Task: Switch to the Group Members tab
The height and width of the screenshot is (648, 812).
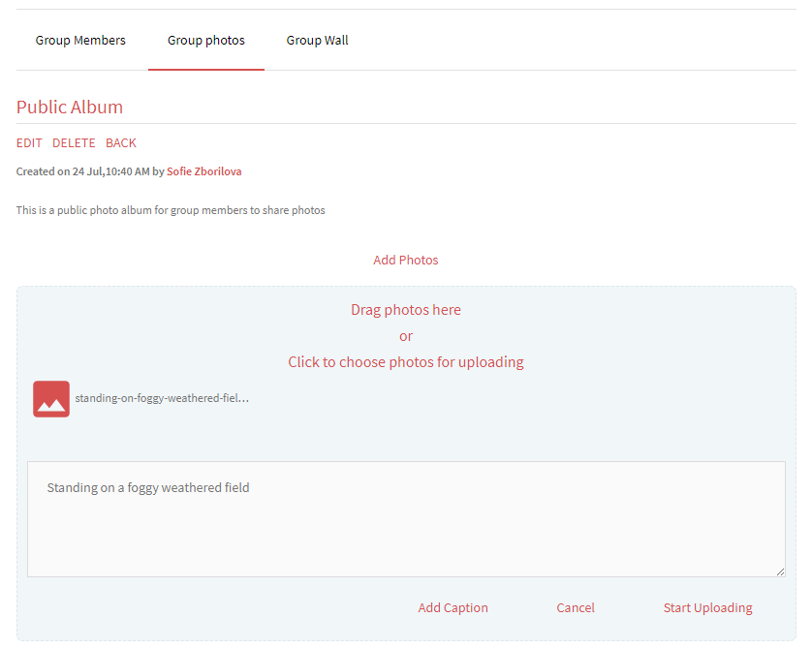Action: point(80,41)
